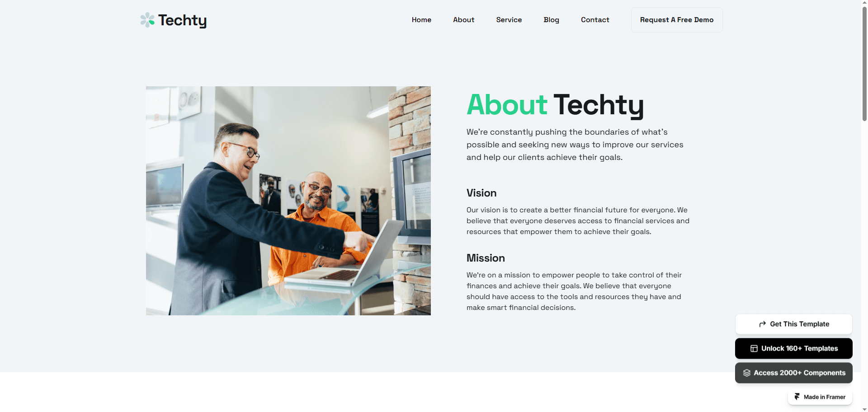
Task: Click the photo of two men at a laptop
Action: click(x=288, y=201)
